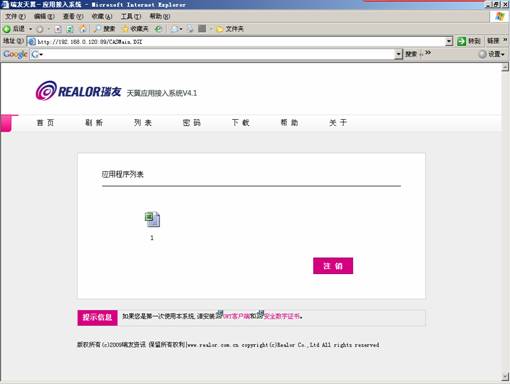Select 列表 in the page navigation
The image size is (510, 384).
coord(143,123)
